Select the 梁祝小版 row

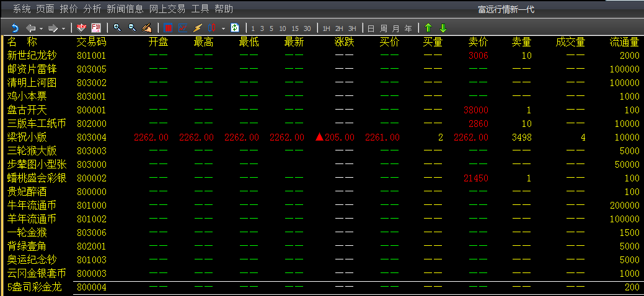[27, 137]
